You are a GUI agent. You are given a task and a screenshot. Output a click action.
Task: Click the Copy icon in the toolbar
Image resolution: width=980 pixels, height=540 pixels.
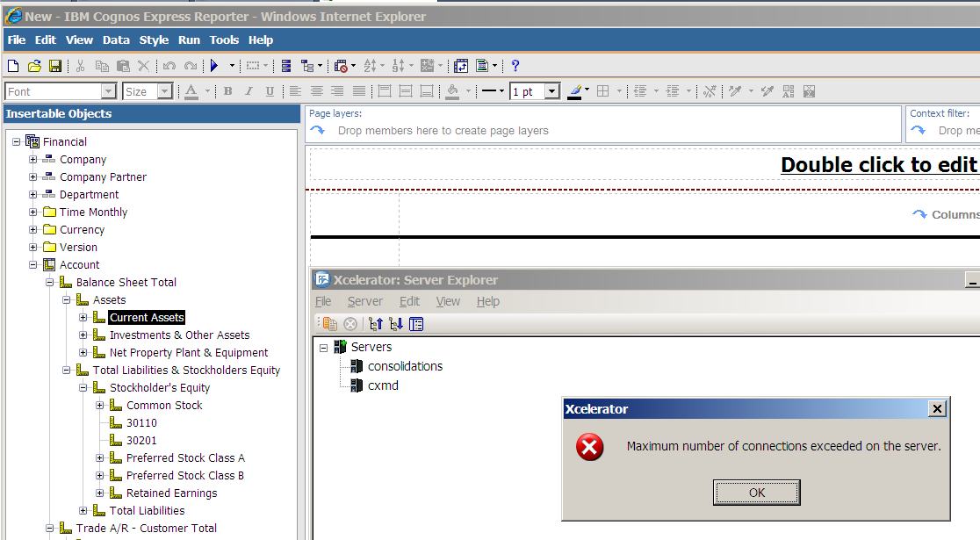[x=102, y=66]
